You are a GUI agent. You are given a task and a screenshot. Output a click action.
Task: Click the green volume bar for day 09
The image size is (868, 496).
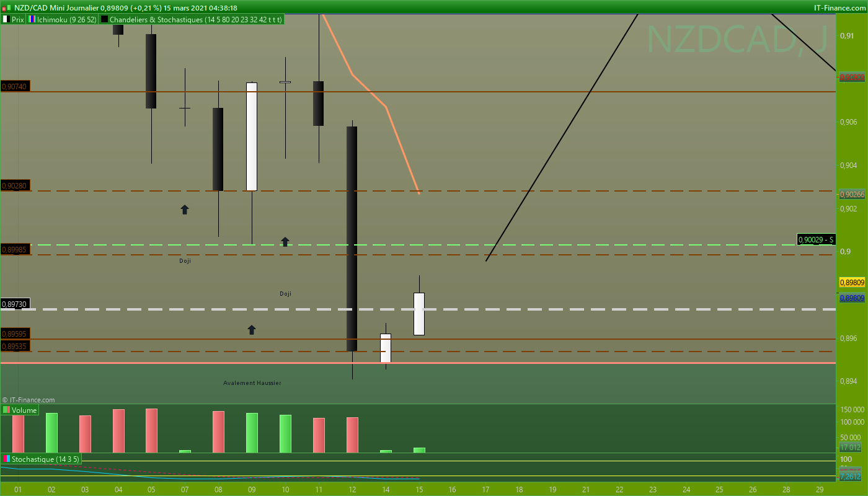(252, 433)
